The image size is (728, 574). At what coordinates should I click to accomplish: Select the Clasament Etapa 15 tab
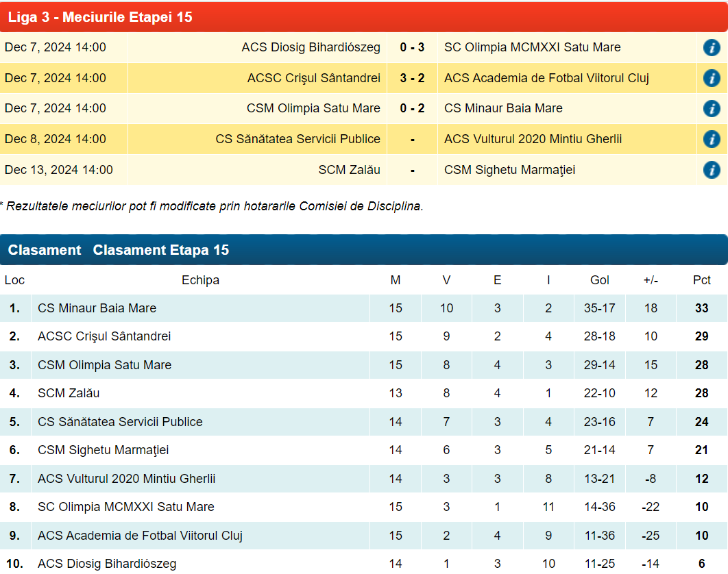[x=161, y=250]
